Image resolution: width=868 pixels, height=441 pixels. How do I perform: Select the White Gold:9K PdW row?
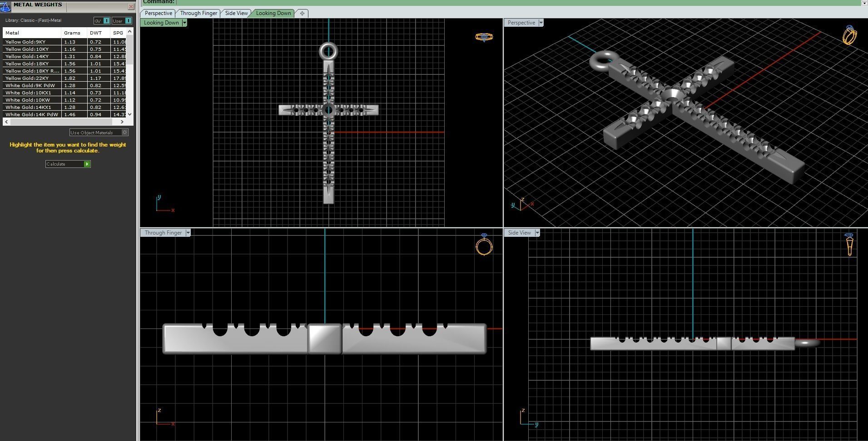pos(64,85)
